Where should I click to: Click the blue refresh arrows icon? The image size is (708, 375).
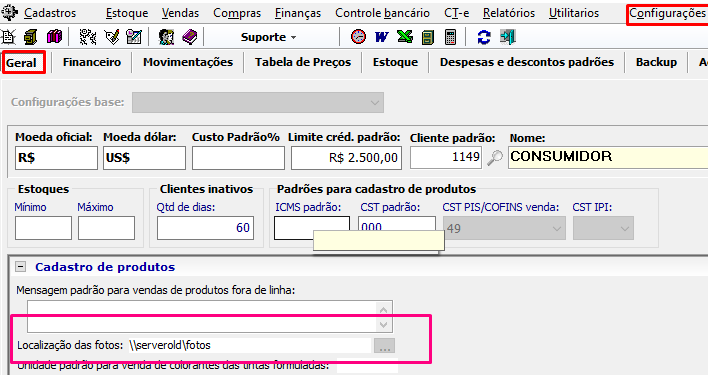[x=484, y=37]
